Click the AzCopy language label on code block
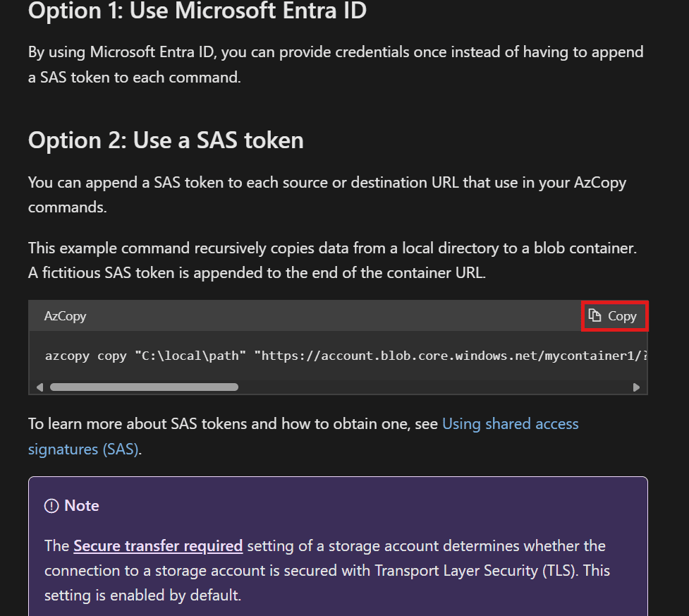 (x=65, y=316)
